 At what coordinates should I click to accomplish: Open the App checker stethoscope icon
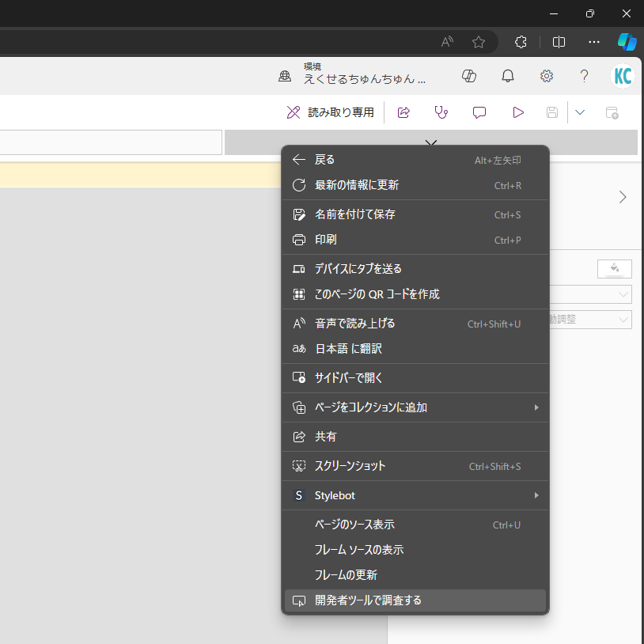point(441,112)
